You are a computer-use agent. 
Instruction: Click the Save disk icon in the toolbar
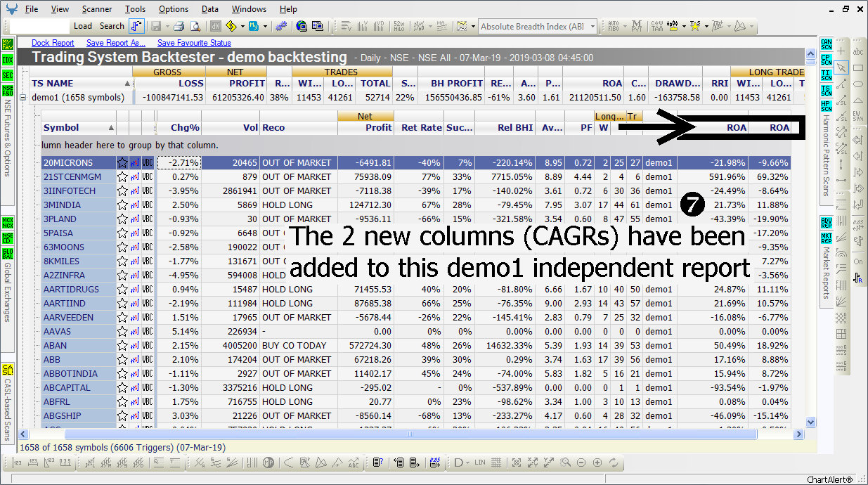pos(155,26)
